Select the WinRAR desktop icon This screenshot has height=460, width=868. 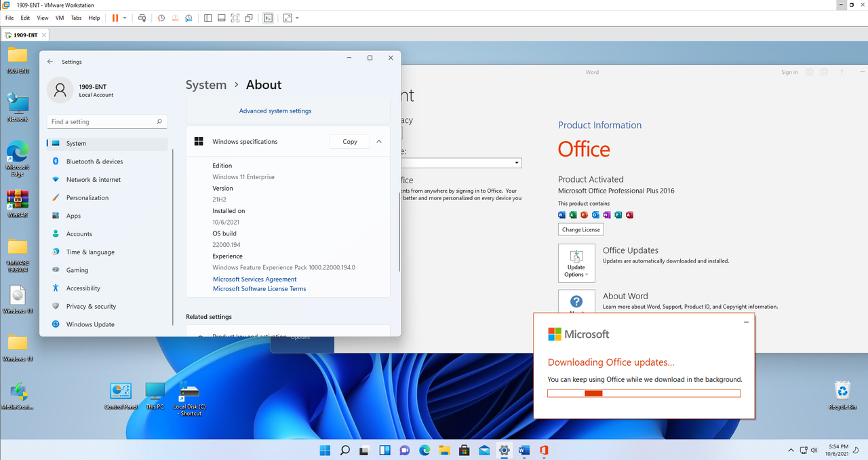point(18,203)
